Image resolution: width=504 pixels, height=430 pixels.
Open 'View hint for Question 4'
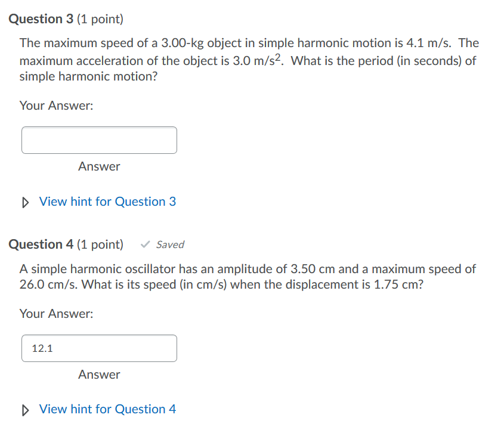[x=107, y=410]
